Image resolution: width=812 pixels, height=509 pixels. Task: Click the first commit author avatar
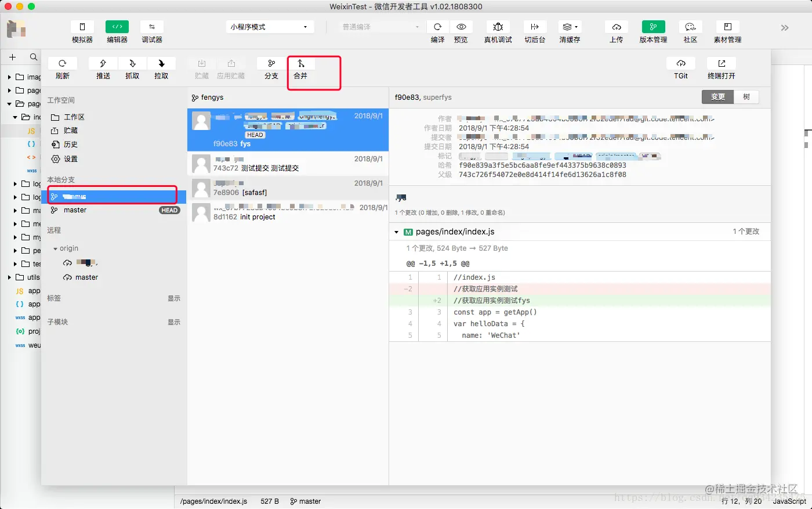(201, 121)
